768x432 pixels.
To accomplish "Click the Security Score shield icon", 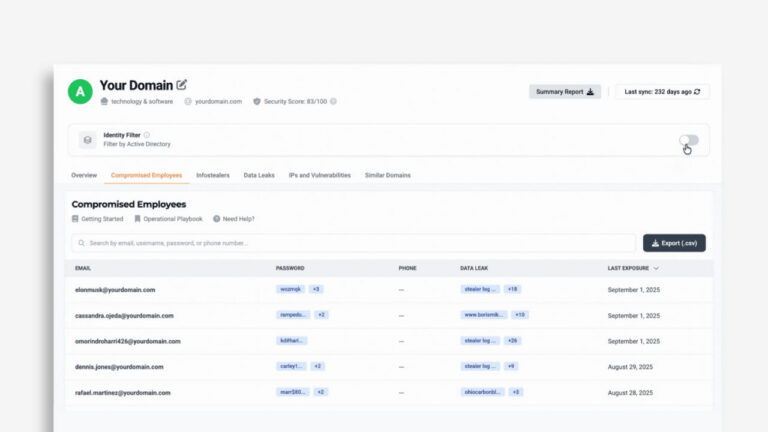I will (x=257, y=101).
